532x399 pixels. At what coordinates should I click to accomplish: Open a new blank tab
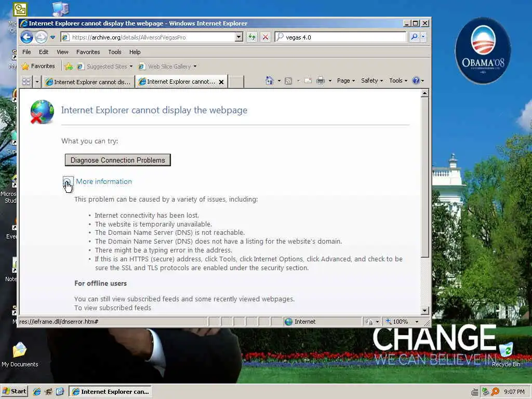[236, 82]
